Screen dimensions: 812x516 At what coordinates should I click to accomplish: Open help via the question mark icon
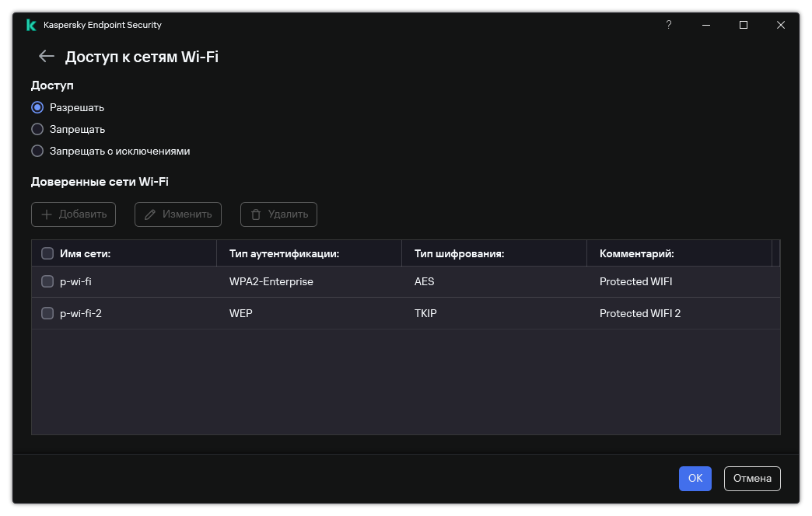tap(669, 25)
